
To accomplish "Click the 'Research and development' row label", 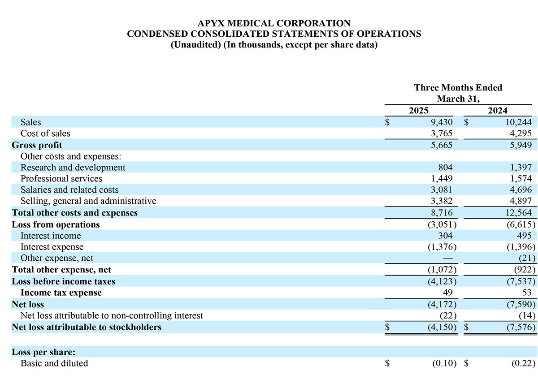I will pos(73,168).
